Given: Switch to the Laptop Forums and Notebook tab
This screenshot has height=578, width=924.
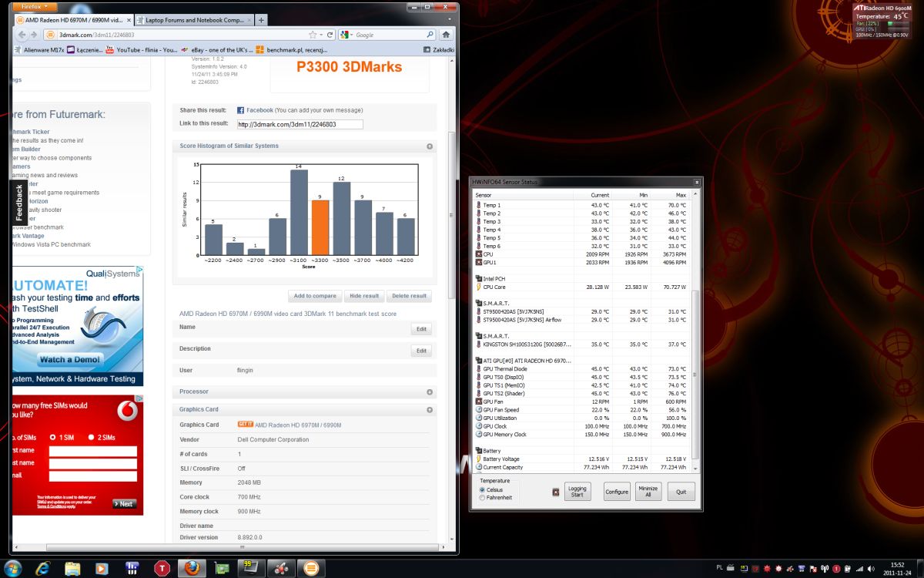Looking at the screenshot, I should (194, 19).
